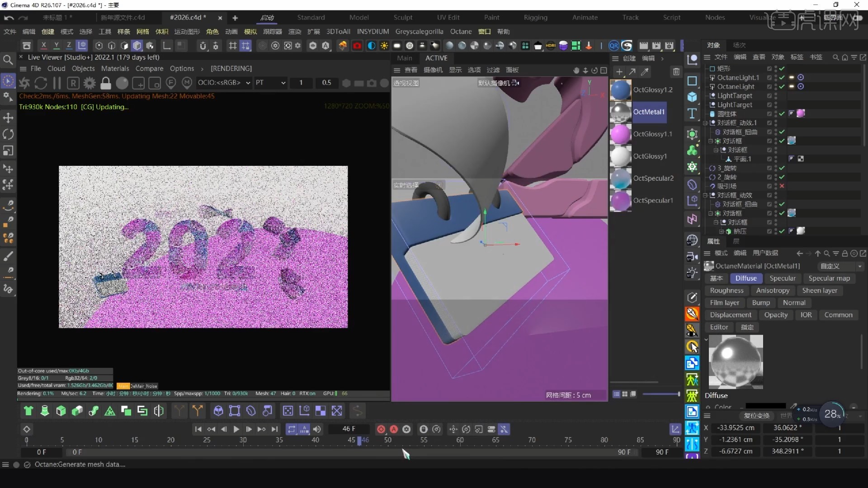Toggle autokeying button in timeline
Screen dimensions: 868x488
394,429
